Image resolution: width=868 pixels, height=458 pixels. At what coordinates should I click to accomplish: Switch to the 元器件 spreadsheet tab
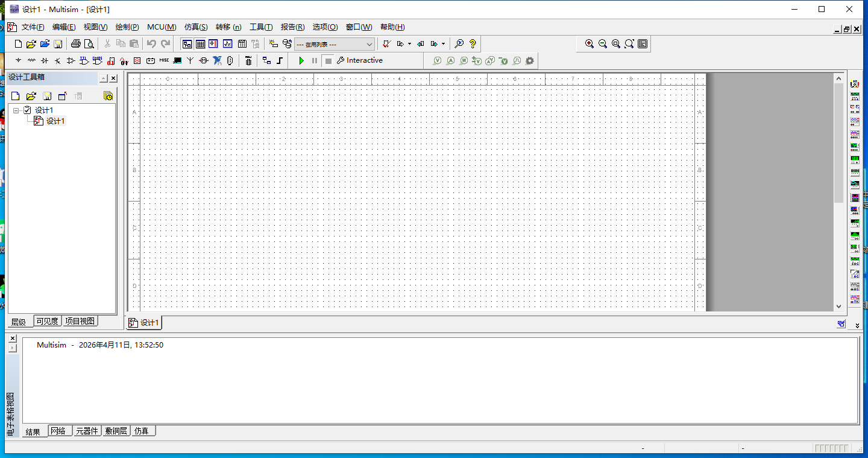pyautogui.click(x=87, y=431)
